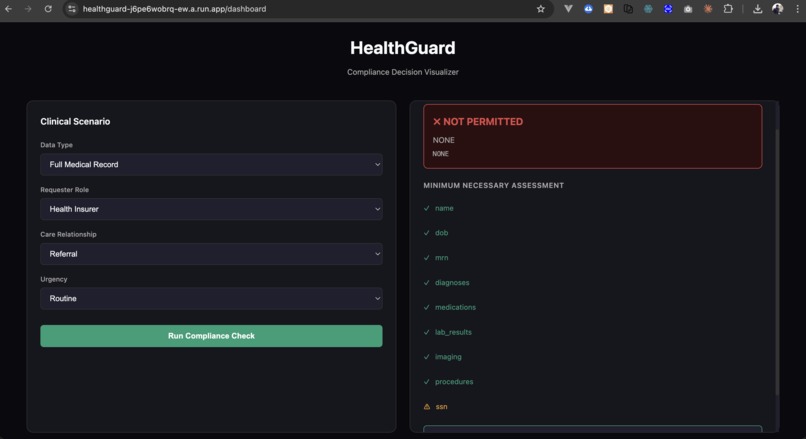Open the Urgency dropdown showing Routine

coord(211,299)
